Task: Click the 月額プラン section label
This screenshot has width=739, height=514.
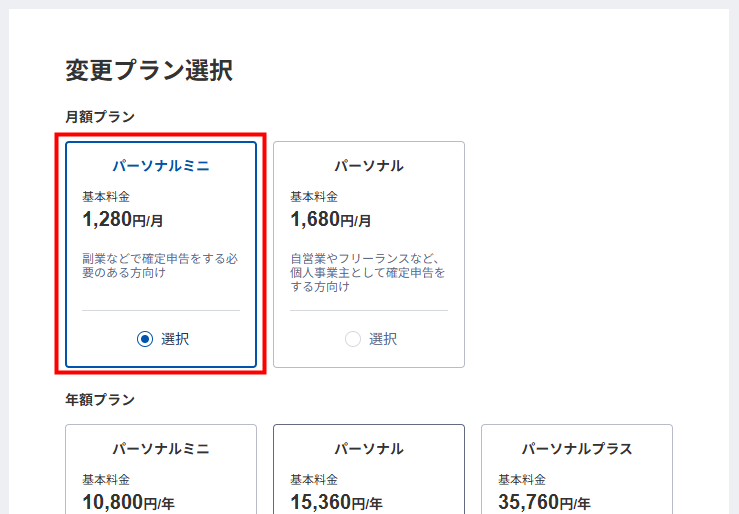Action: point(100,117)
